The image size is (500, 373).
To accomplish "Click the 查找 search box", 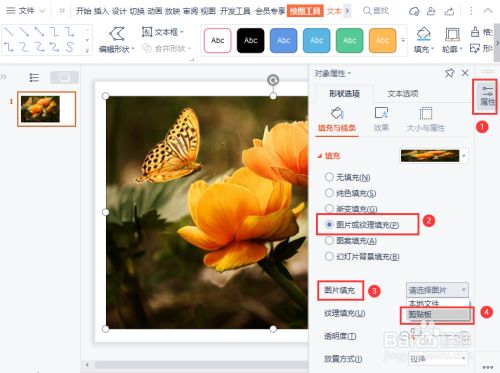I will tap(376, 11).
